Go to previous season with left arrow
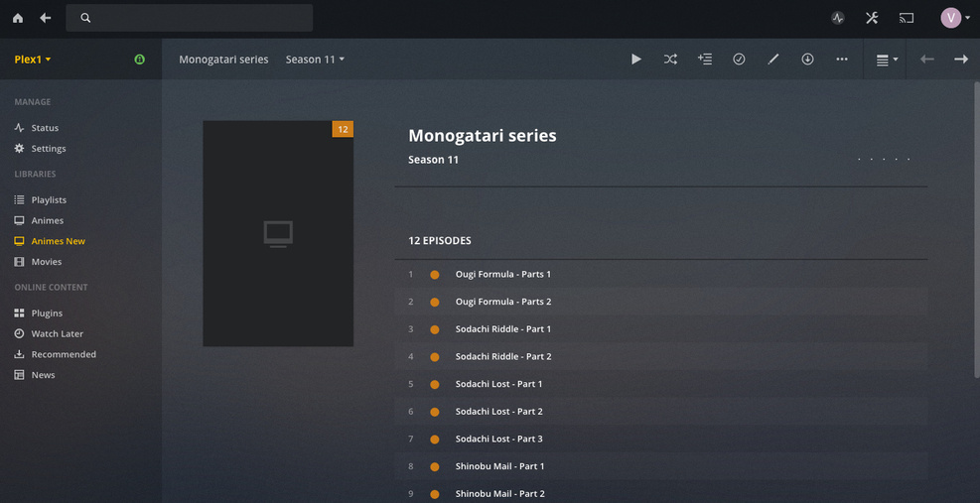Screen dimensions: 980x503 (926, 60)
